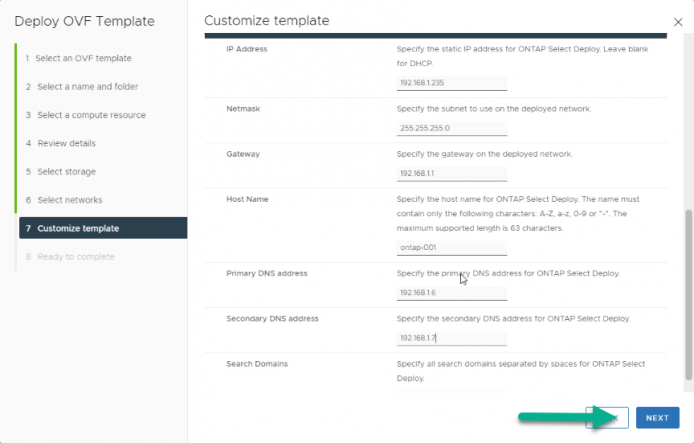Go to step 1 Select an OVF template
The width and height of the screenshot is (694, 443).
tap(78, 58)
